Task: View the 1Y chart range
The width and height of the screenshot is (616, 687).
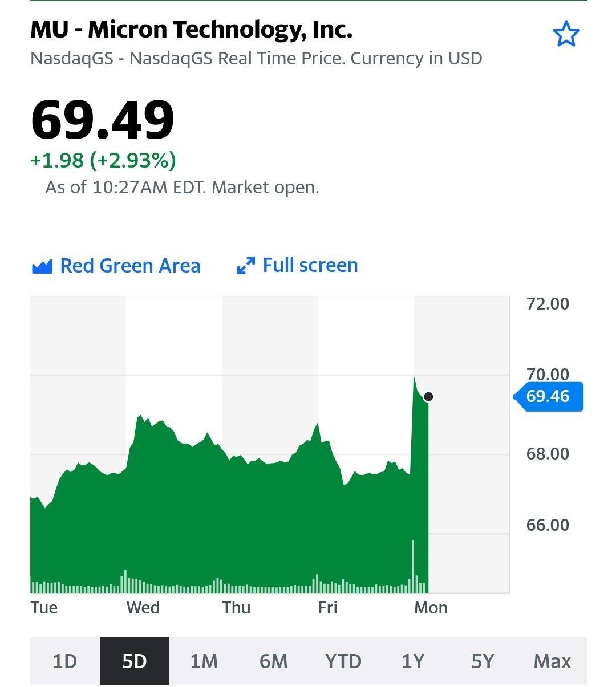Action: point(413,661)
